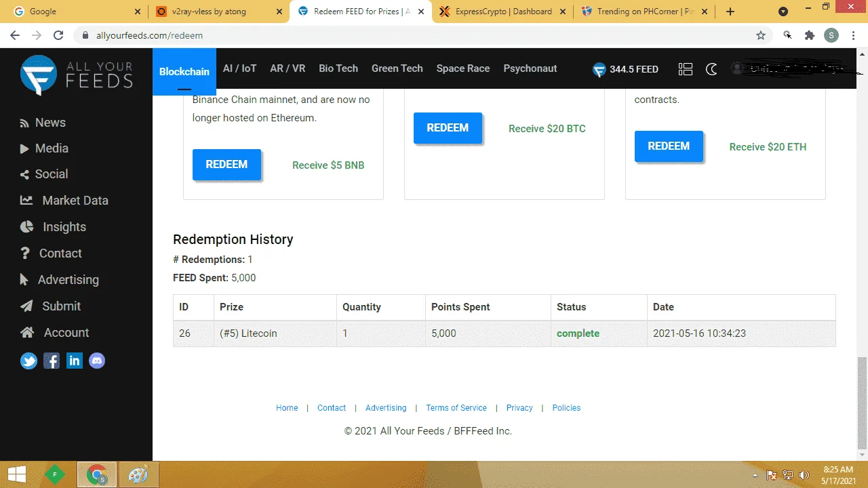Open Submit in the sidebar
Screen dimensions: 868x488
pyautogui.click(x=51, y=306)
